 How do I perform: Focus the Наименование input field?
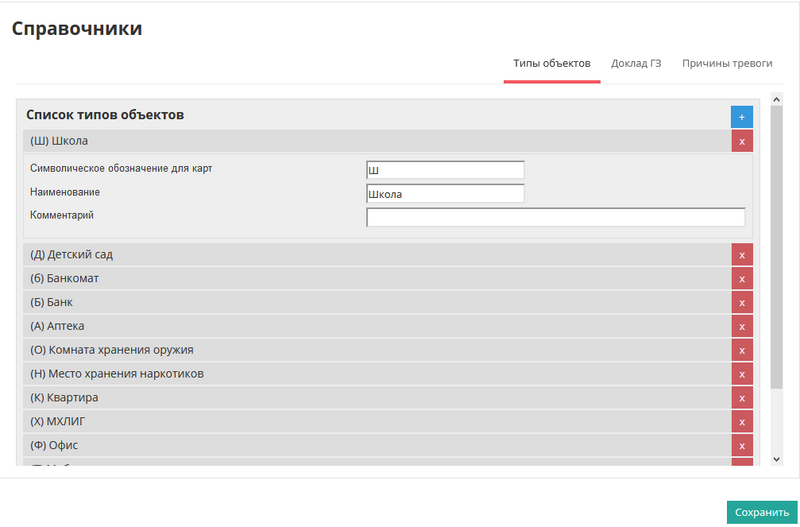pos(445,193)
